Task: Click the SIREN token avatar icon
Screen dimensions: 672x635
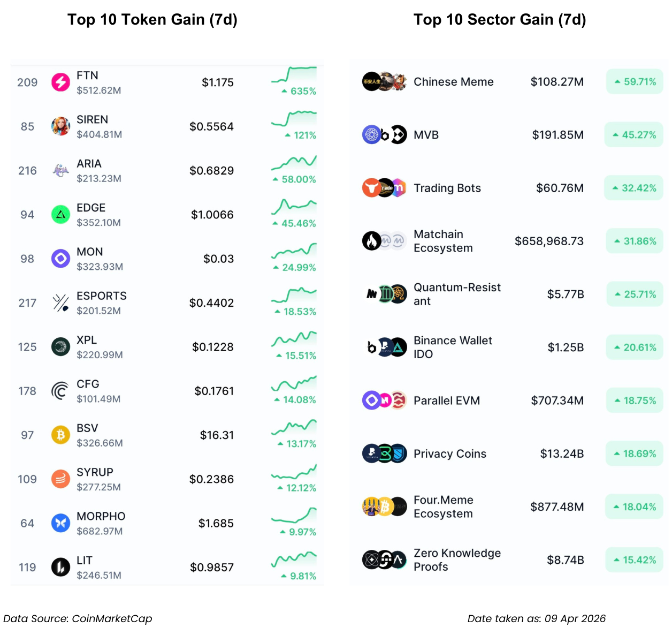Action: point(60,126)
